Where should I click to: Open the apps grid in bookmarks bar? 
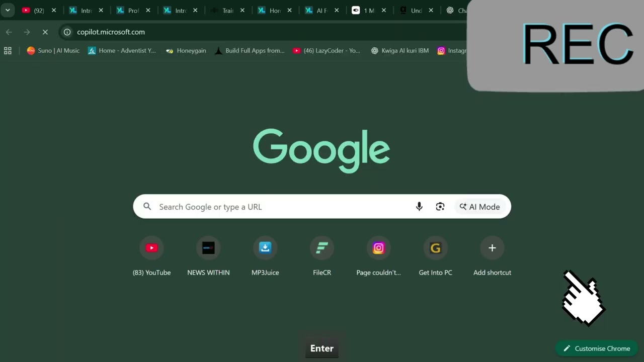[x=8, y=50]
